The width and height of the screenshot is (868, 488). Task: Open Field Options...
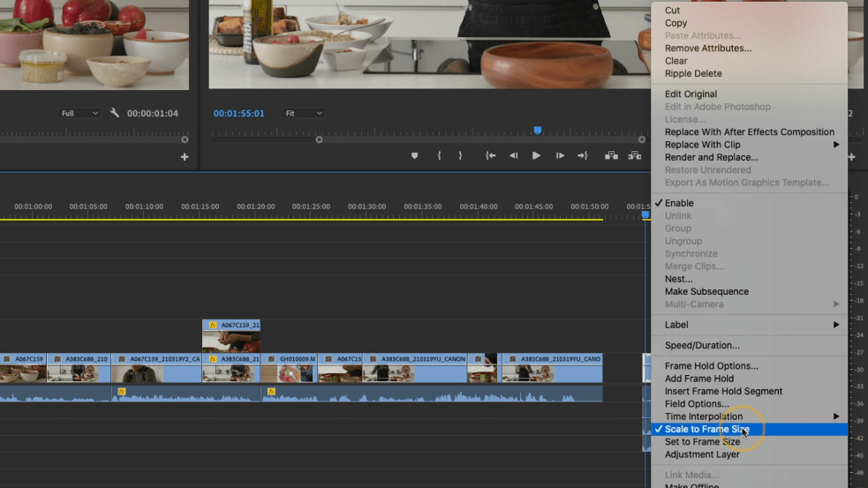point(749,404)
